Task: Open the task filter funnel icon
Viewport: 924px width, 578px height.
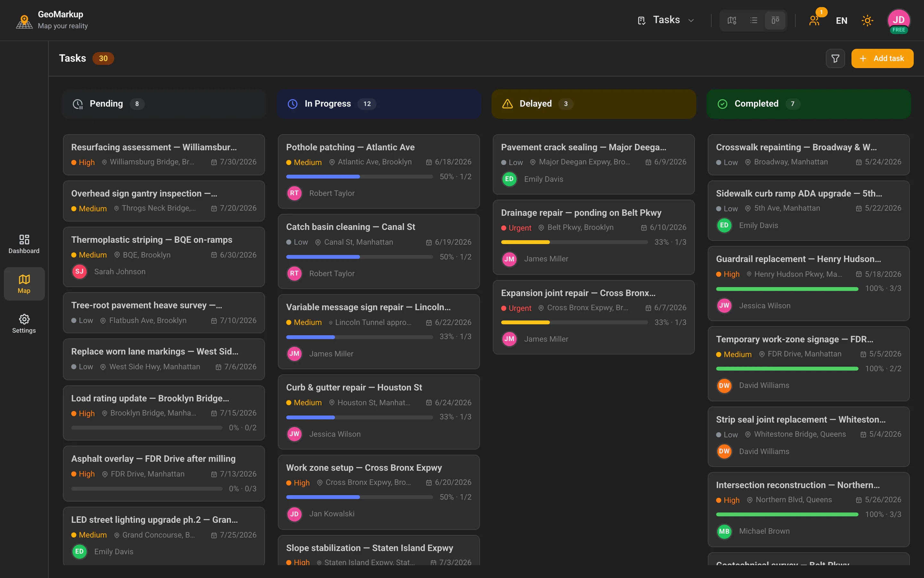Action: click(835, 58)
